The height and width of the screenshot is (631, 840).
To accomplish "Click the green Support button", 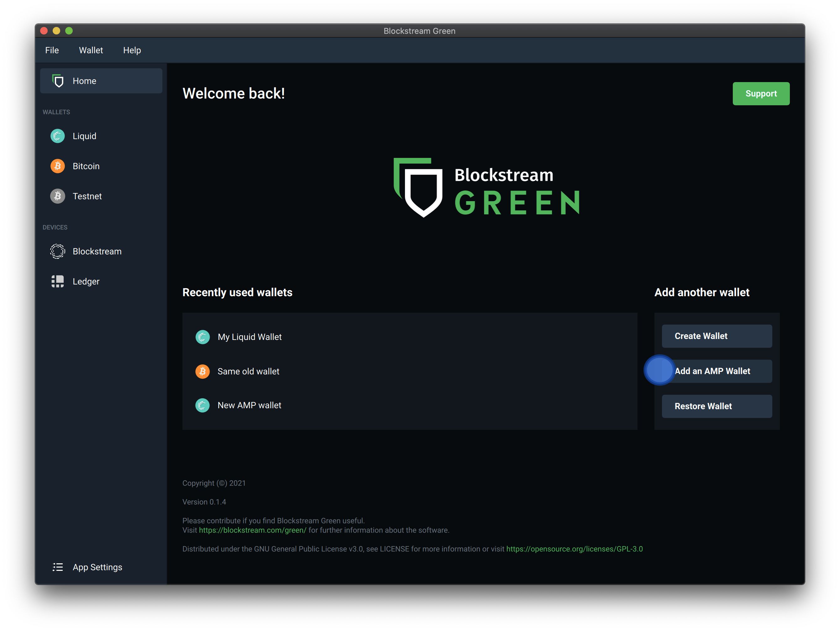I will point(761,93).
